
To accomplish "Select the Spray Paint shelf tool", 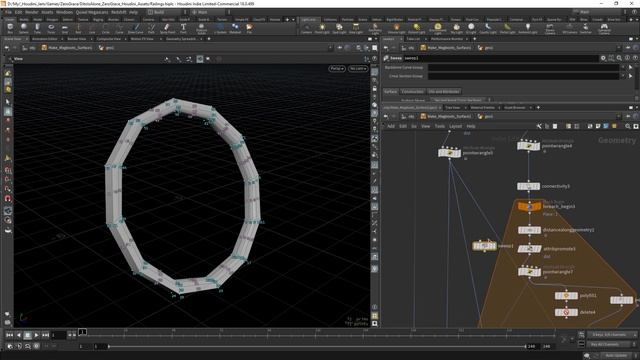I will pos(167,28).
